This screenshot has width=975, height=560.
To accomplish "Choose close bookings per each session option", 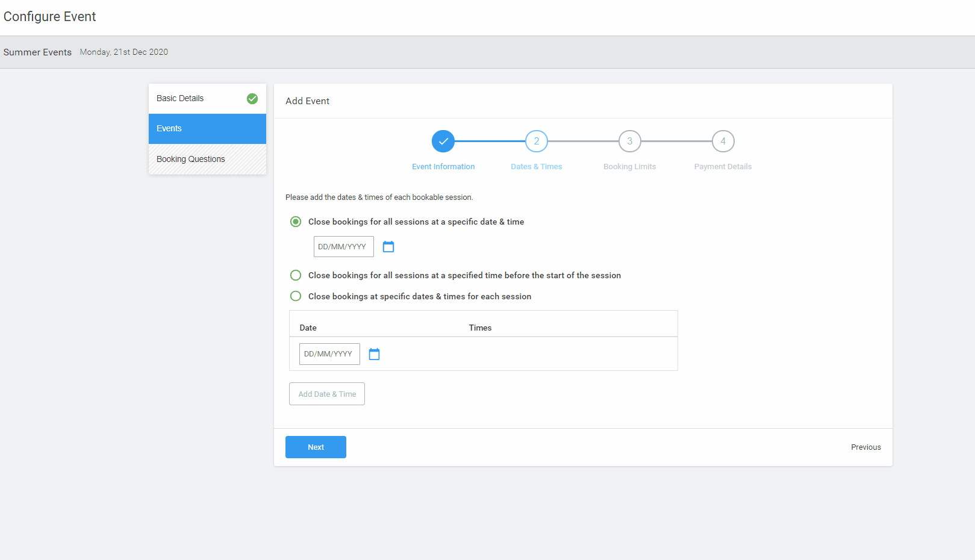I will click(296, 296).
